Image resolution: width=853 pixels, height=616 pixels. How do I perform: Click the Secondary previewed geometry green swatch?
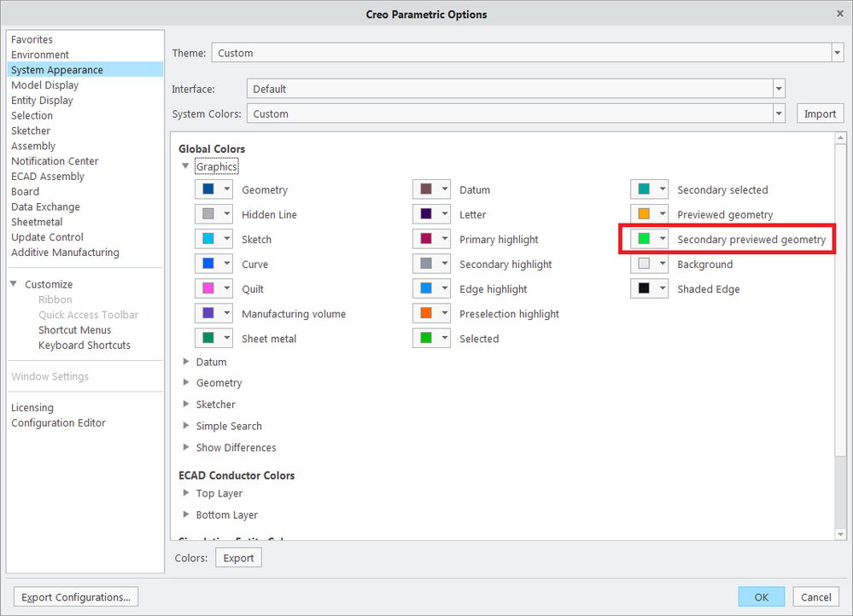point(643,240)
